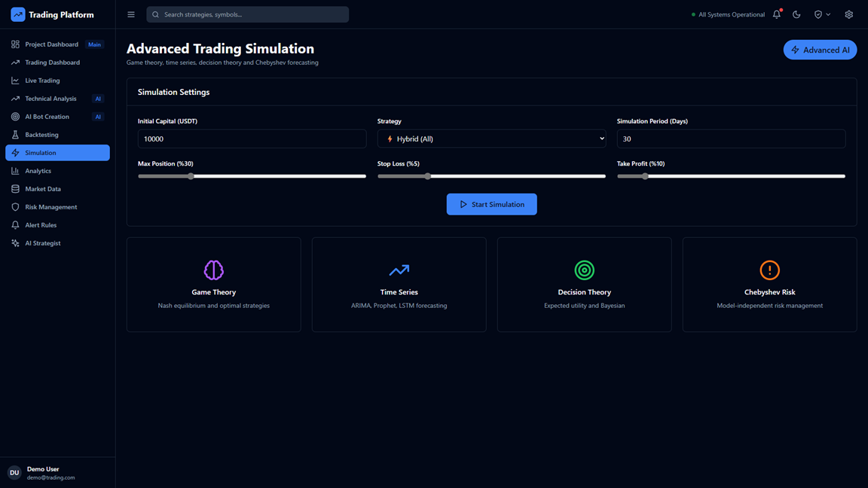Open the Strategy dropdown
The height and width of the screenshot is (488, 868).
click(491, 139)
